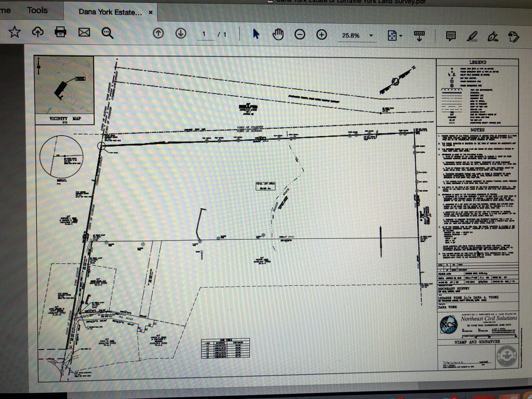Expand the fit page options arrow

401,36
